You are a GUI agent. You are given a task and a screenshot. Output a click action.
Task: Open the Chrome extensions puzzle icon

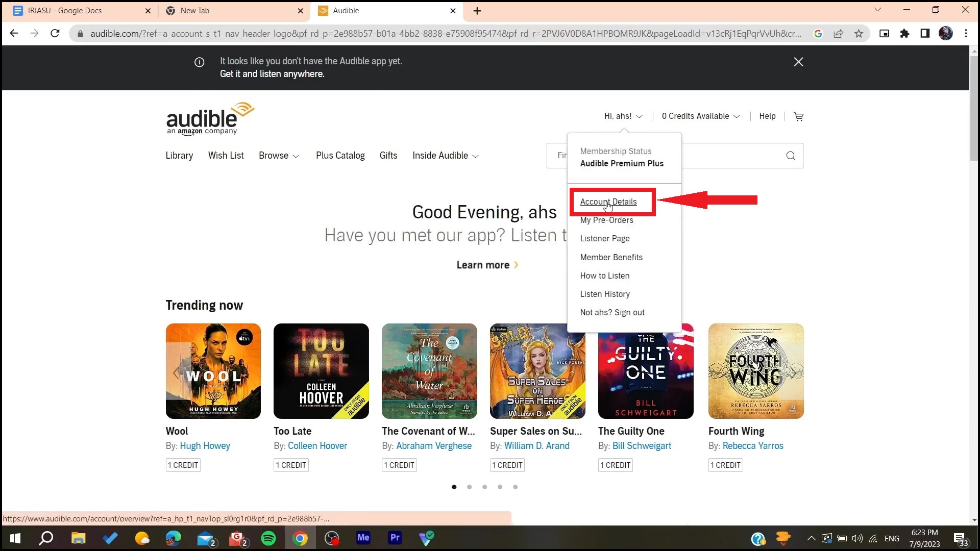(904, 34)
